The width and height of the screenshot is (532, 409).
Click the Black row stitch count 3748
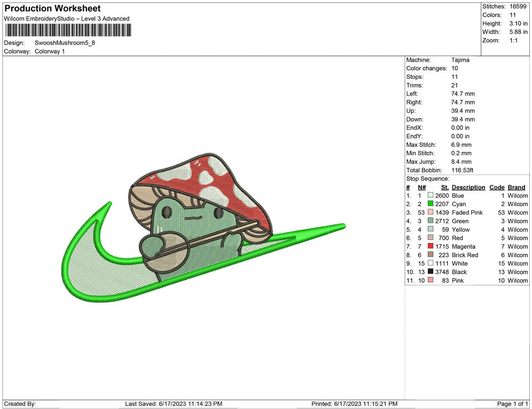coord(442,272)
